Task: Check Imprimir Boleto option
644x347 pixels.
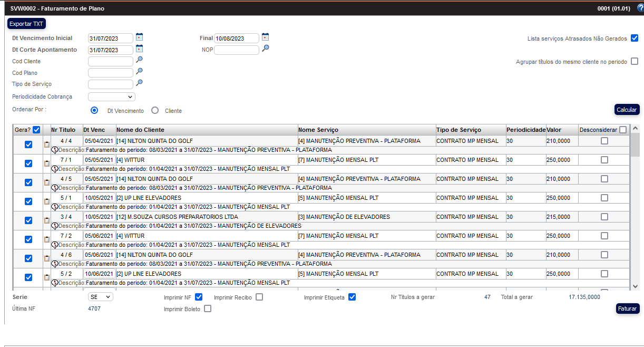Action: pos(208,309)
